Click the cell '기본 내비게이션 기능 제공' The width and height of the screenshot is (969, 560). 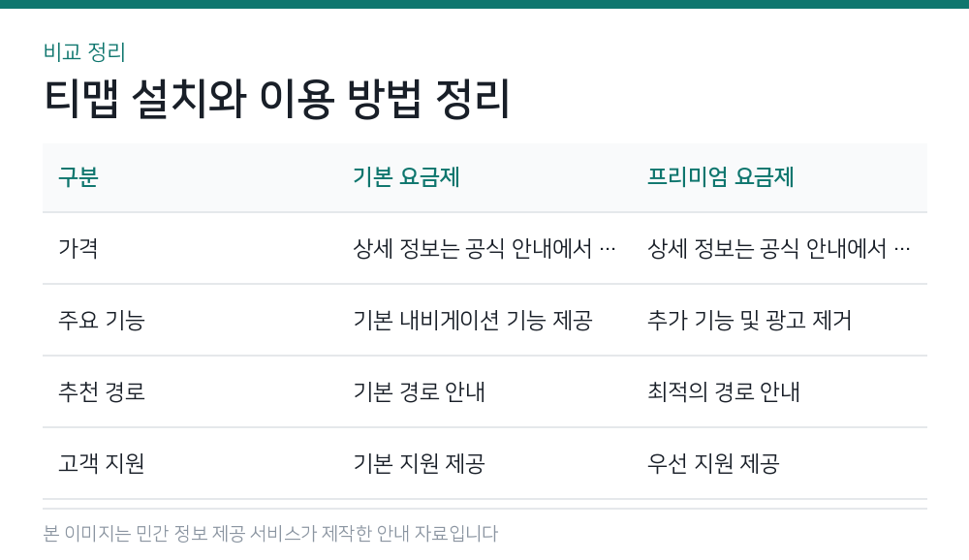pyautogui.click(x=473, y=320)
